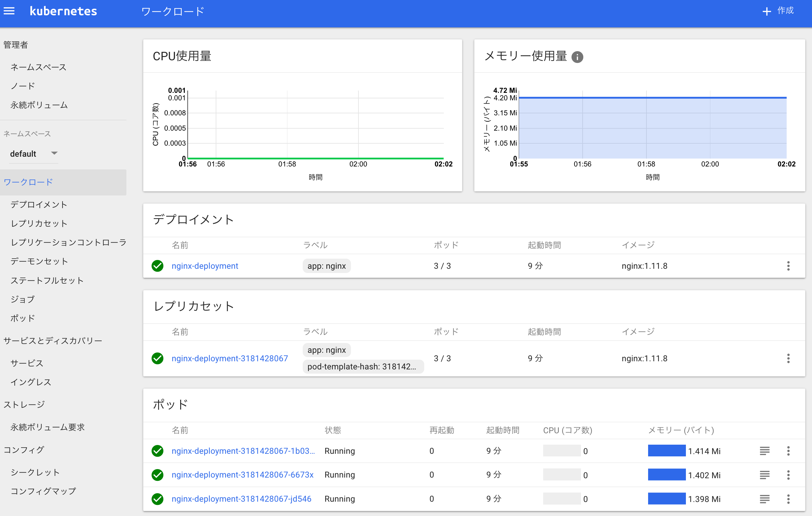Select デプロイメント in the sidebar
The width and height of the screenshot is (812, 516).
tap(39, 205)
